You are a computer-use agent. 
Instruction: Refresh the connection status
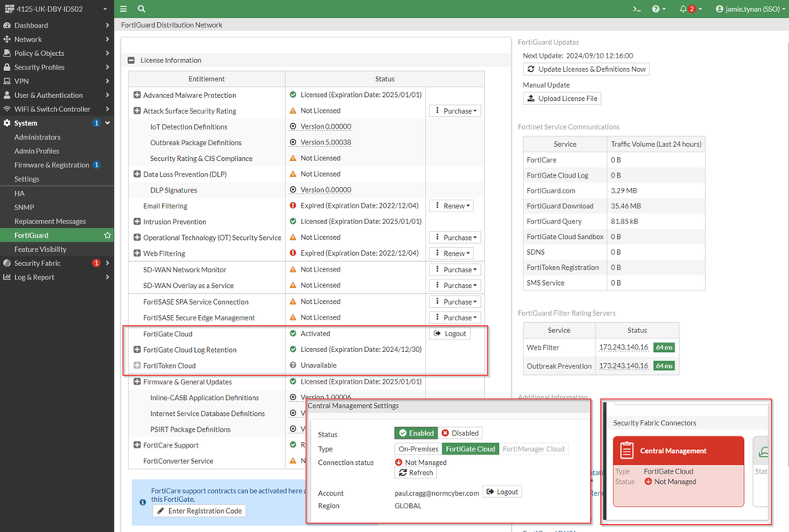tap(415, 473)
